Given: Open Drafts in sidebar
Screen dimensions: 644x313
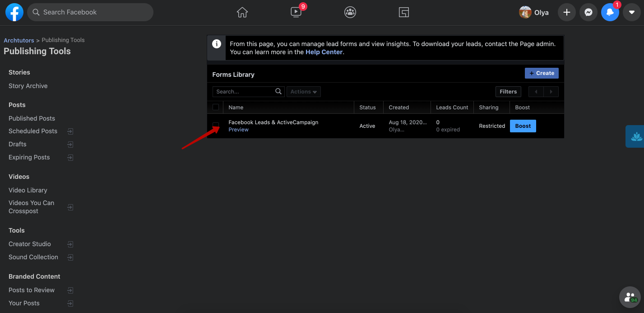Looking at the screenshot, I should tap(18, 144).
